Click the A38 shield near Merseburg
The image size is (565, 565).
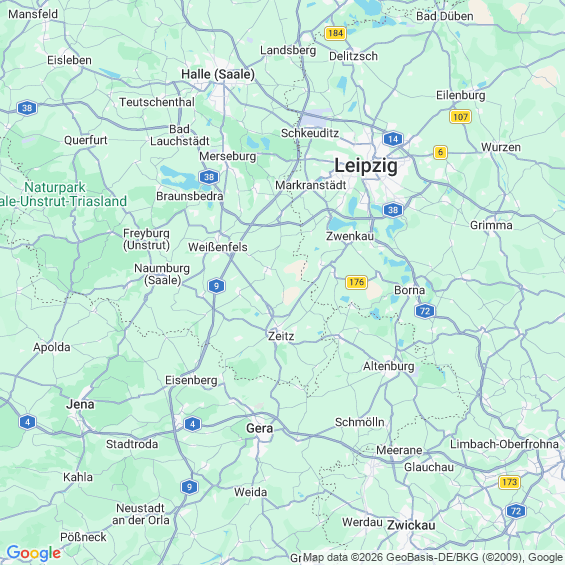tap(209, 177)
